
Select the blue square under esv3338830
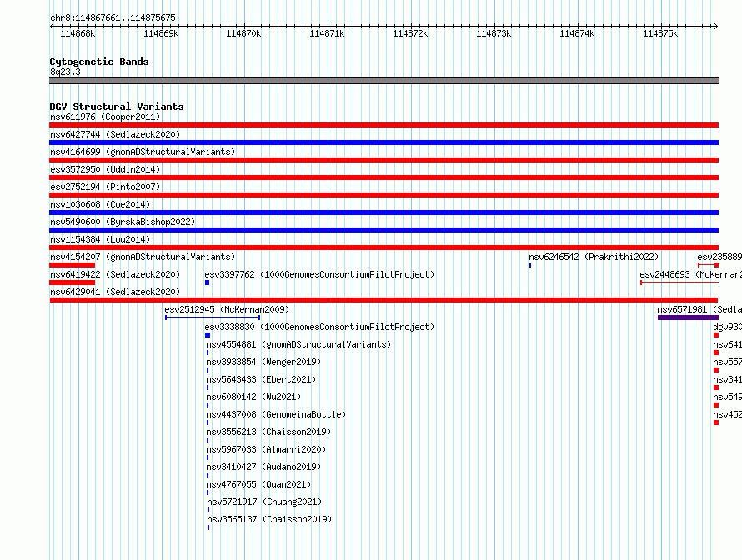pyautogui.click(x=208, y=335)
